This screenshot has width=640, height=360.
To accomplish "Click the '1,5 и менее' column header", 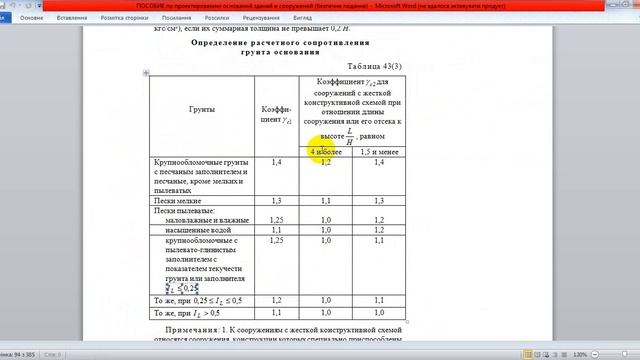I will pos(379,152).
